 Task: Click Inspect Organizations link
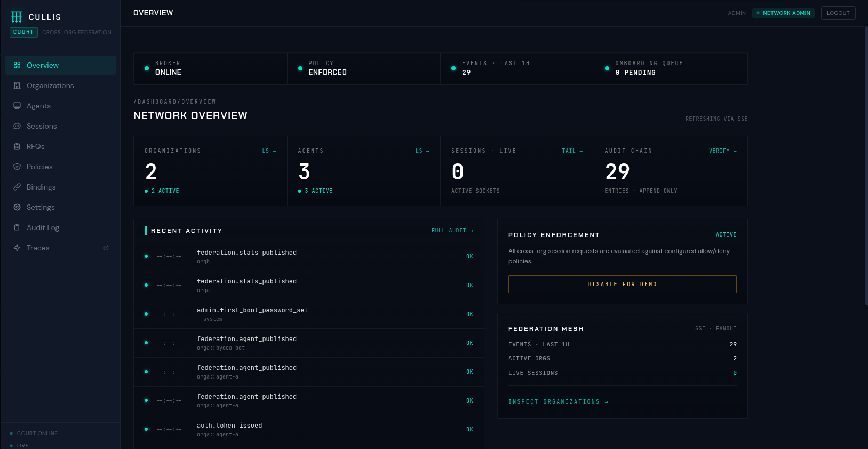[x=558, y=401]
